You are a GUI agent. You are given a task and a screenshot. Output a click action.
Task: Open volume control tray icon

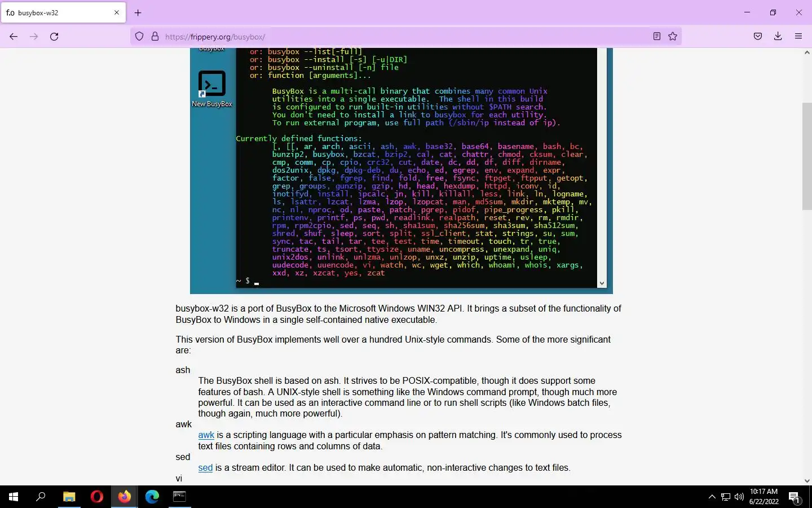(x=739, y=497)
